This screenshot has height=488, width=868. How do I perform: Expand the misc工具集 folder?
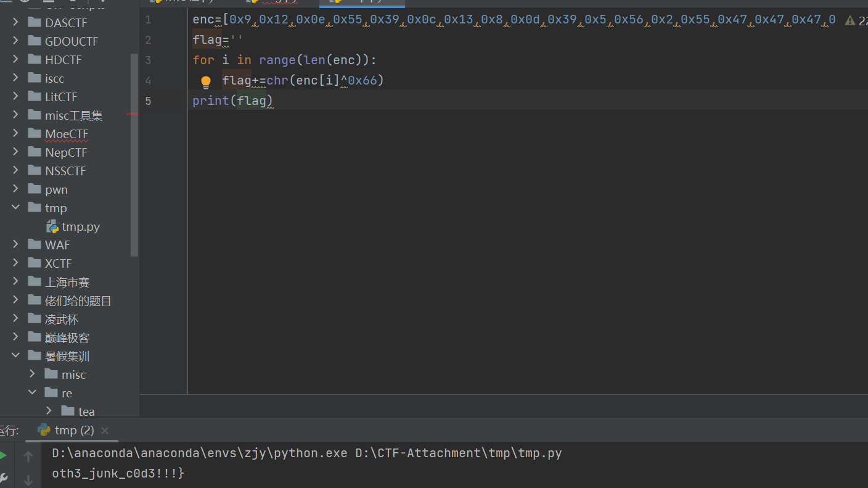[x=16, y=115]
